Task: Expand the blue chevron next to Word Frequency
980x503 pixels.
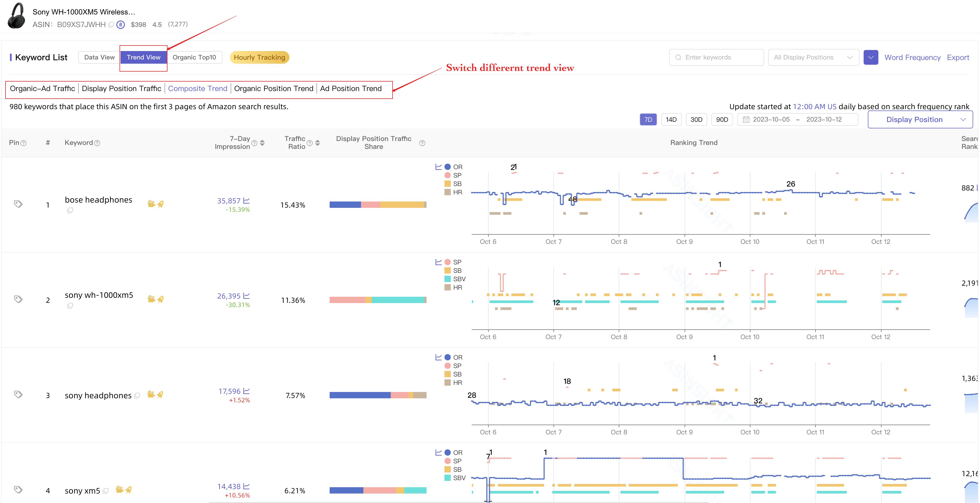Action: (x=871, y=57)
